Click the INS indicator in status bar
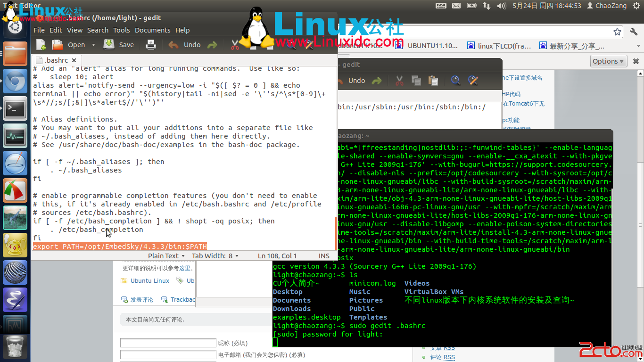Screen dimensions: 644x362 [x=324, y=256]
